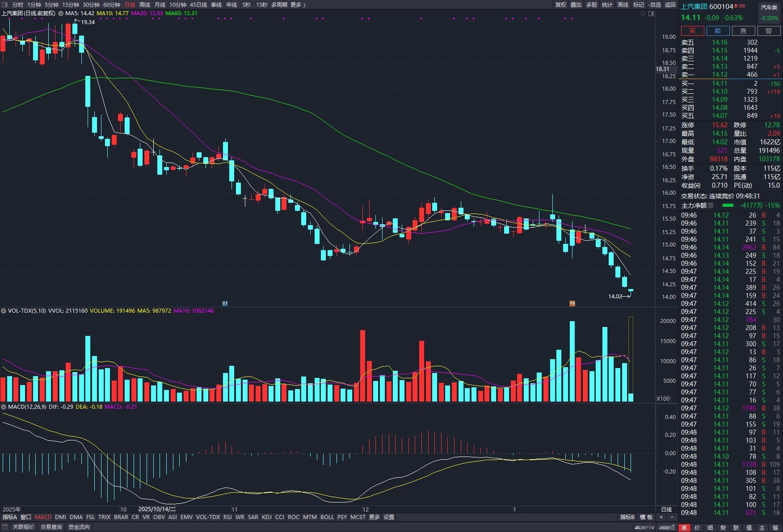Open the 统计 statistics tool

[607, 4]
